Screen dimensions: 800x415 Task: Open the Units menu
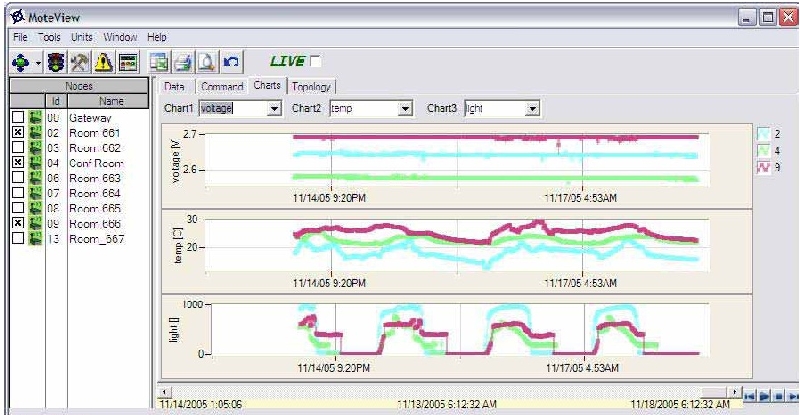click(81, 37)
